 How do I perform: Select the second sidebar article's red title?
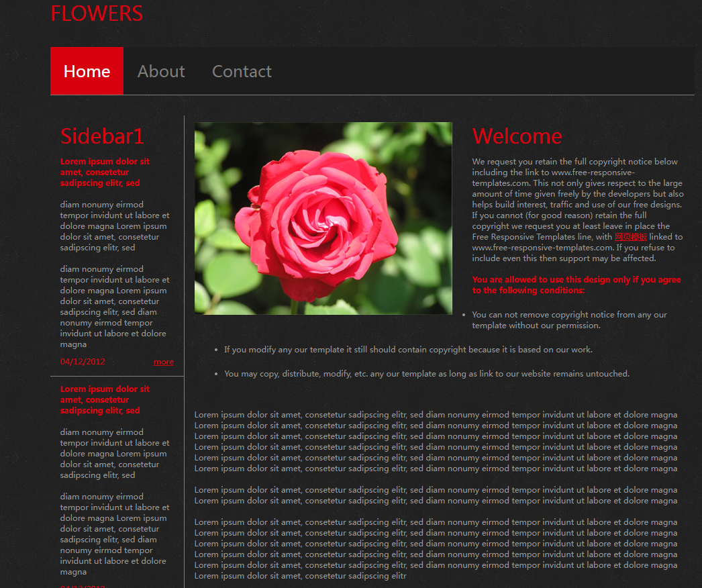(x=105, y=399)
